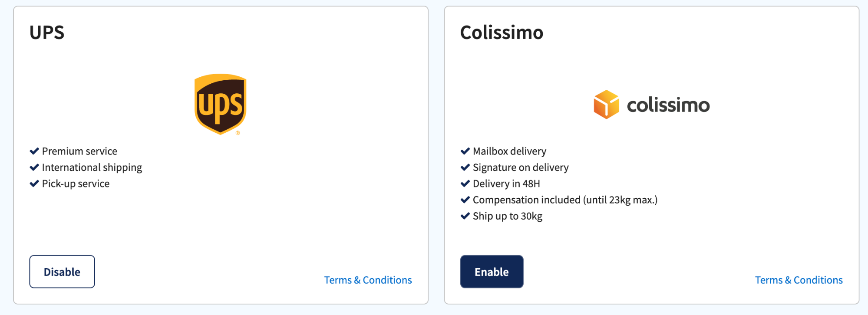
Task: Click the checkmark beside Premium service
Action: coord(34,151)
